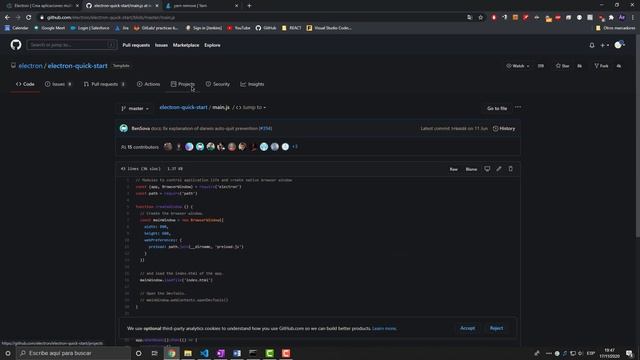Screen dimensions: 640x360
Task: Open the Calendar bookmark
Action: tap(17, 28)
